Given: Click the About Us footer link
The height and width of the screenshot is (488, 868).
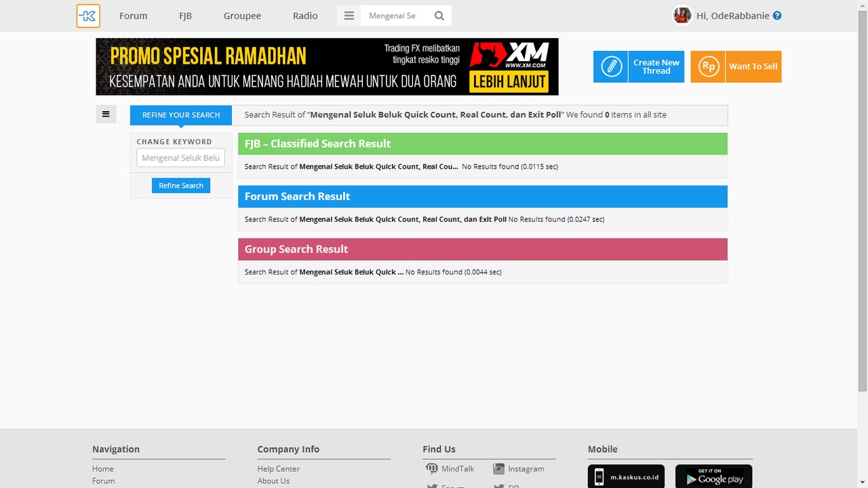Looking at the screenshot, I should click(273, 481).
